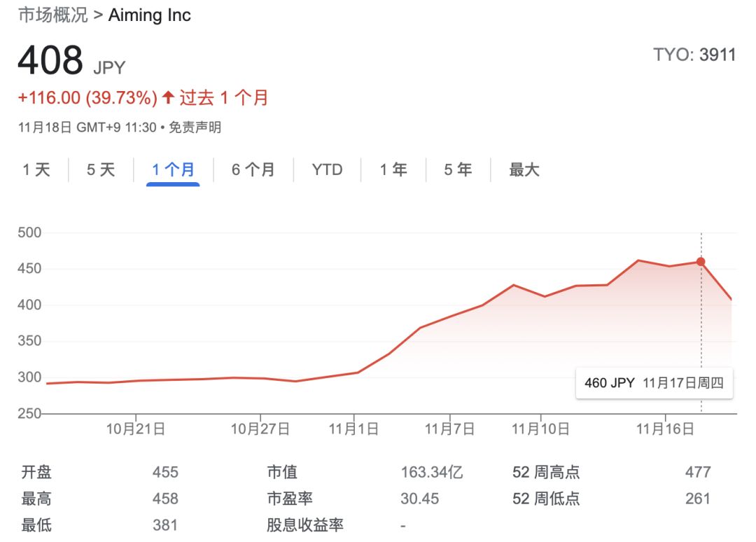Show the 最大 full history range
Screen dimensions: 756x542
pos(524,169)
